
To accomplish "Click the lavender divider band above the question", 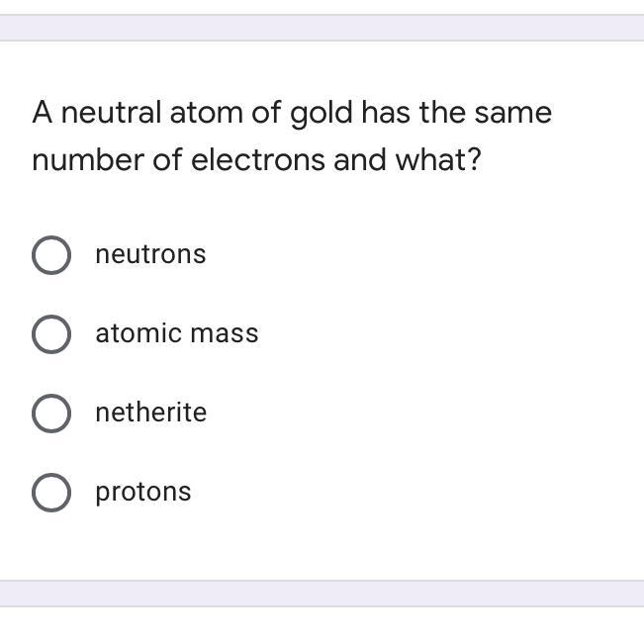I will tap(322, 28).
